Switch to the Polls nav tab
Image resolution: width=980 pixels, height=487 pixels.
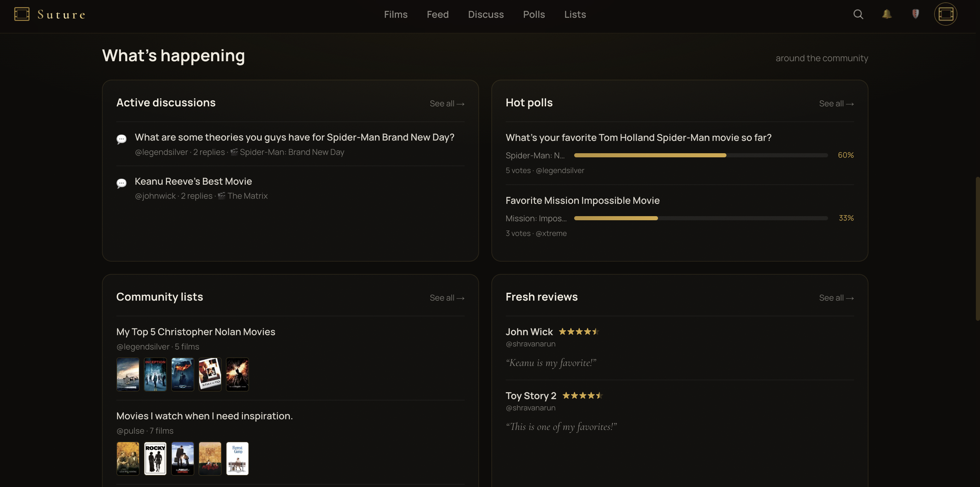pos(534,14)
